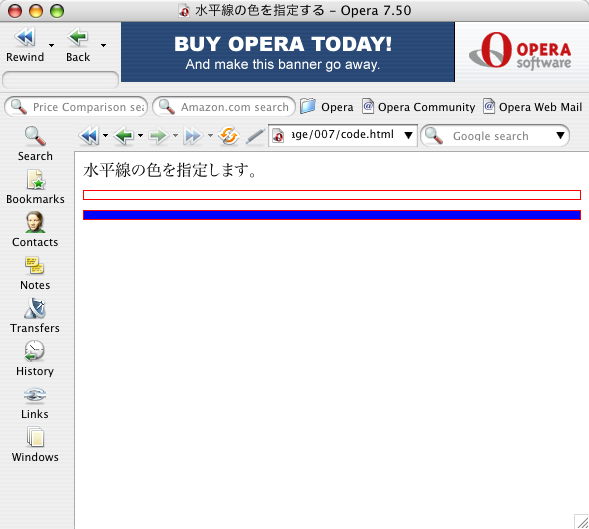
Task: Open the Windows panel
Action: (x=35, y=444)
